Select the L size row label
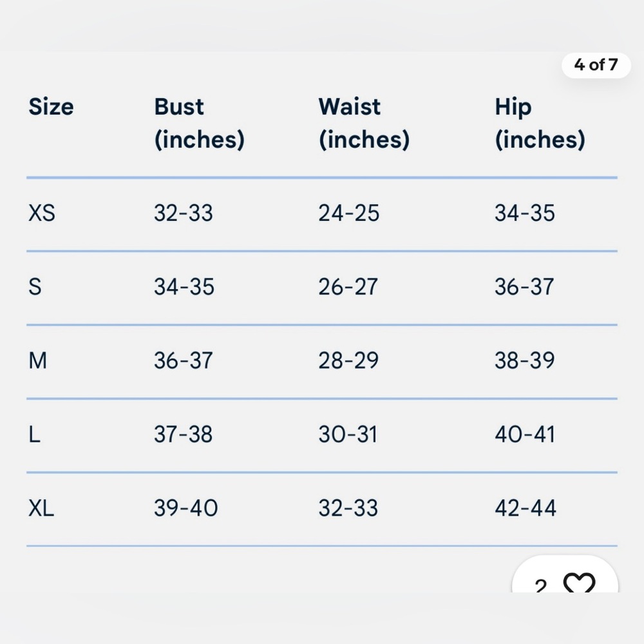644x644 pixels. pos(35,434)
